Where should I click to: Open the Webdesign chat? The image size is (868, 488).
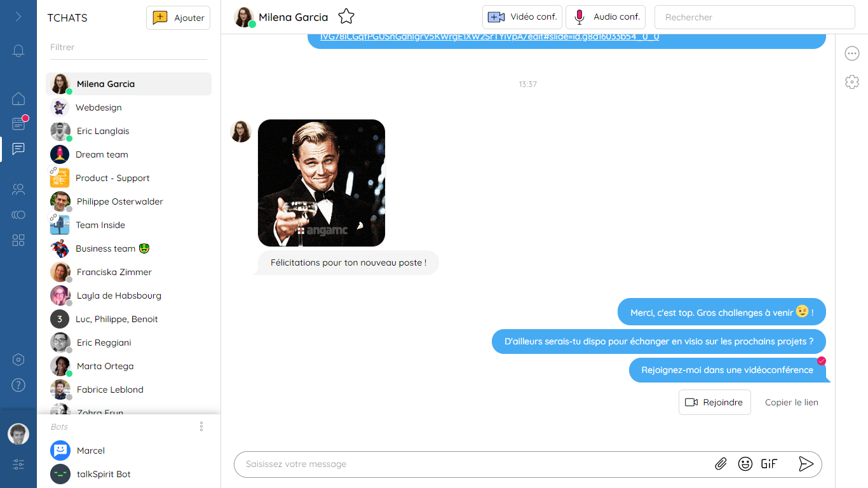pos(128,107)
